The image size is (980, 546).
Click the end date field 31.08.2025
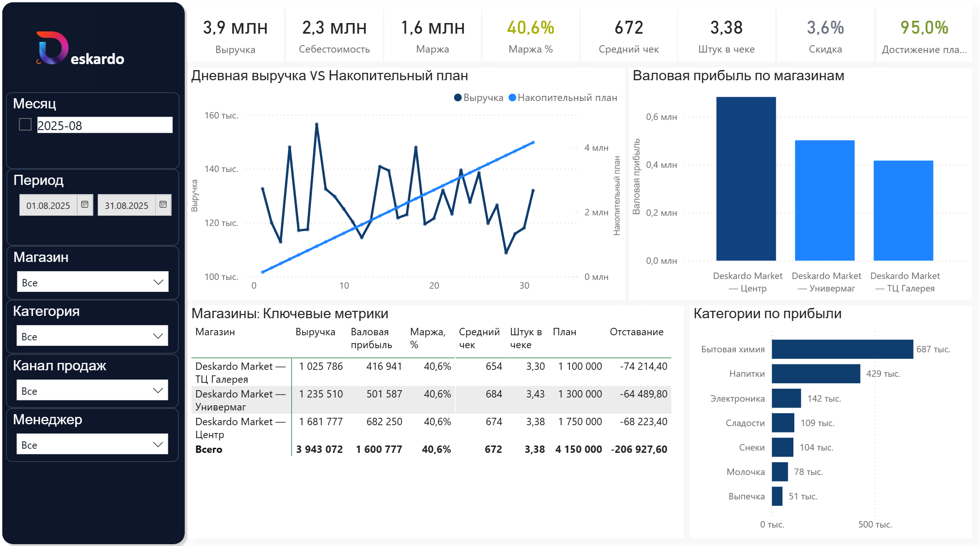point(127,205)
